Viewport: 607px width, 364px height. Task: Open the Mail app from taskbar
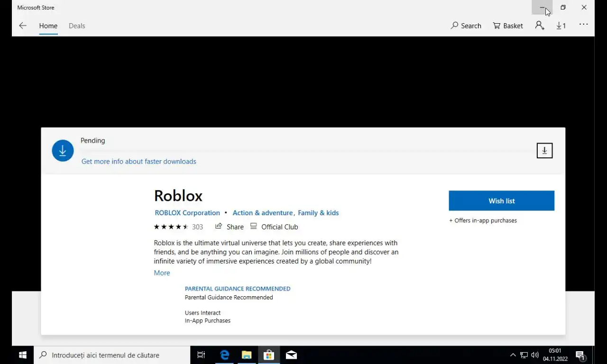(291, 355)
